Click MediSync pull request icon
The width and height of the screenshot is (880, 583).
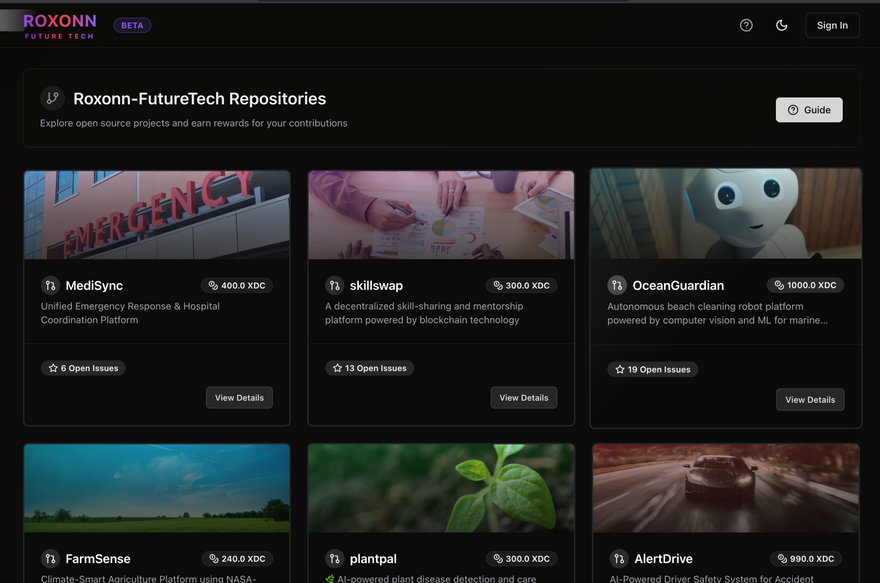(50, 285)
